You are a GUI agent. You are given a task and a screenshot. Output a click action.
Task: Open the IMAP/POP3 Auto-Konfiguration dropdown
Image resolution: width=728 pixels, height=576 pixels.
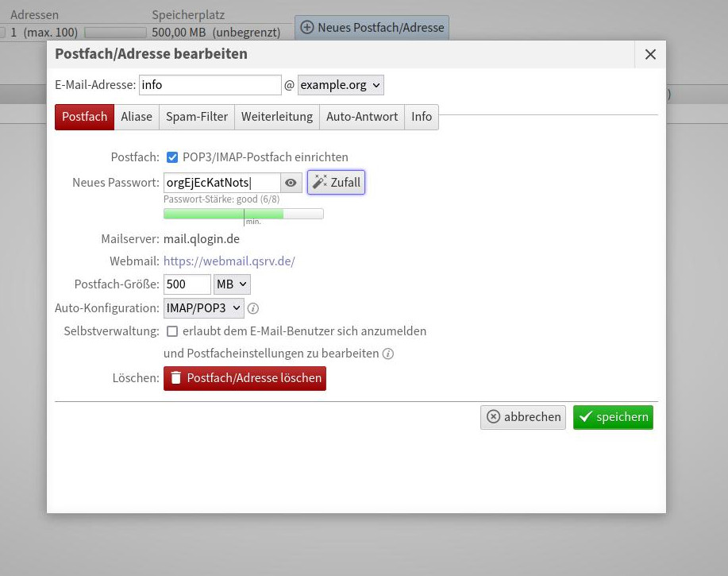[203, 307]
